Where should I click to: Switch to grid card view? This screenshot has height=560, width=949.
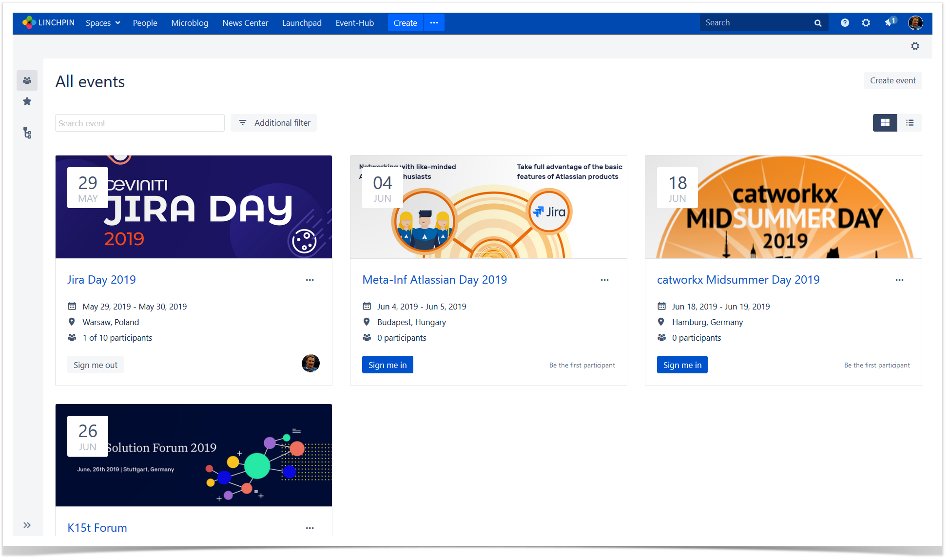(885, 123)
